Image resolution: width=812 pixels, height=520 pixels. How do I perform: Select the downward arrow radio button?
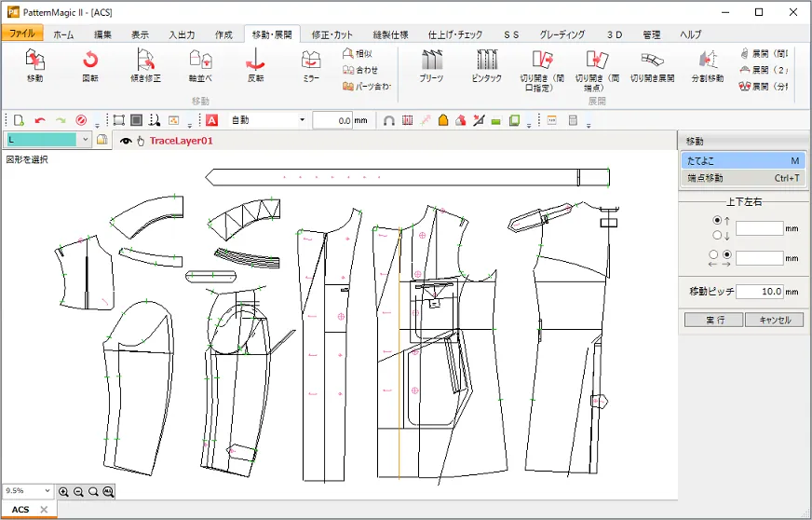pos(716,234)
